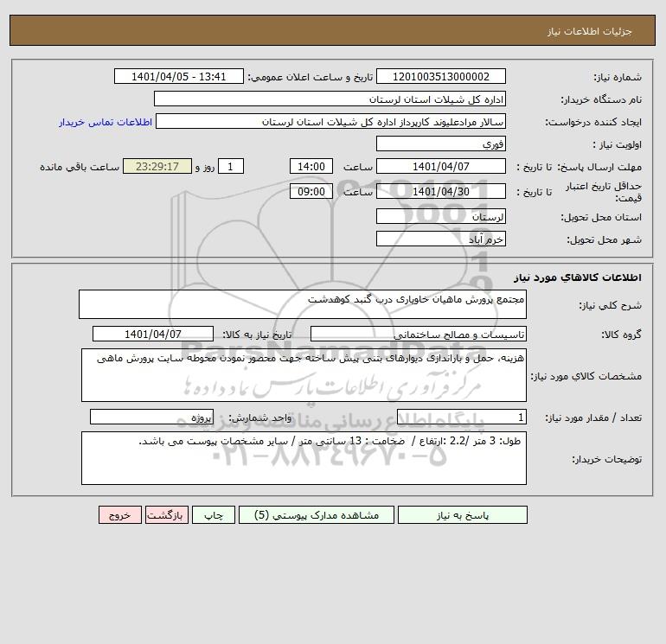This screenshot has height=644, width=666.
Task: Click the پاسخ به نیاز button
Action: pyautogui.click(x=463, y=514)
